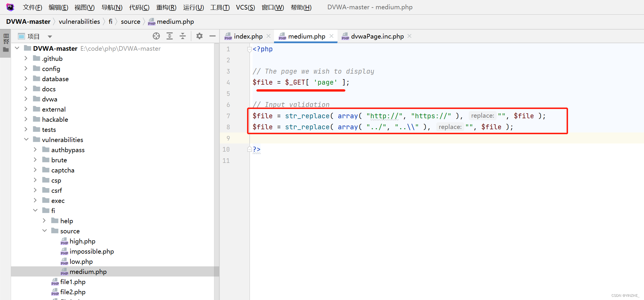644x300 pixels.
Task: Open the 编辑(E) menu
Action: coord(58,7)
